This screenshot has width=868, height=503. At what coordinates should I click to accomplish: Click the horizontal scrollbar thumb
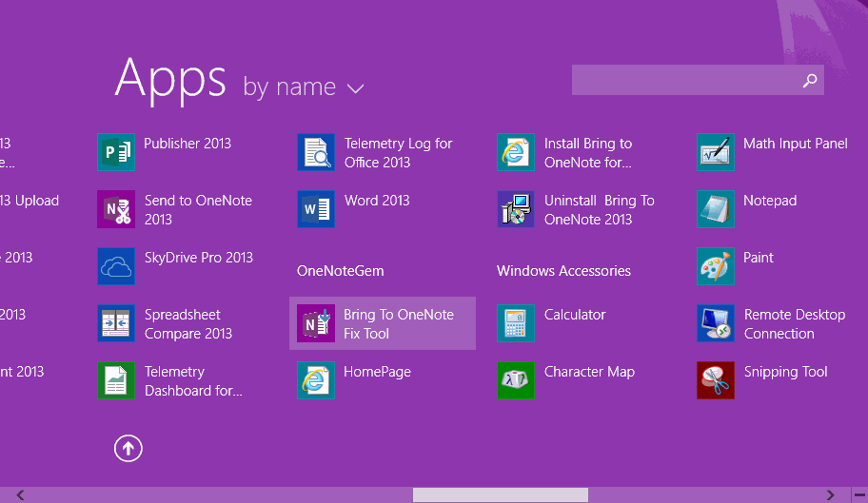point(501,494)
